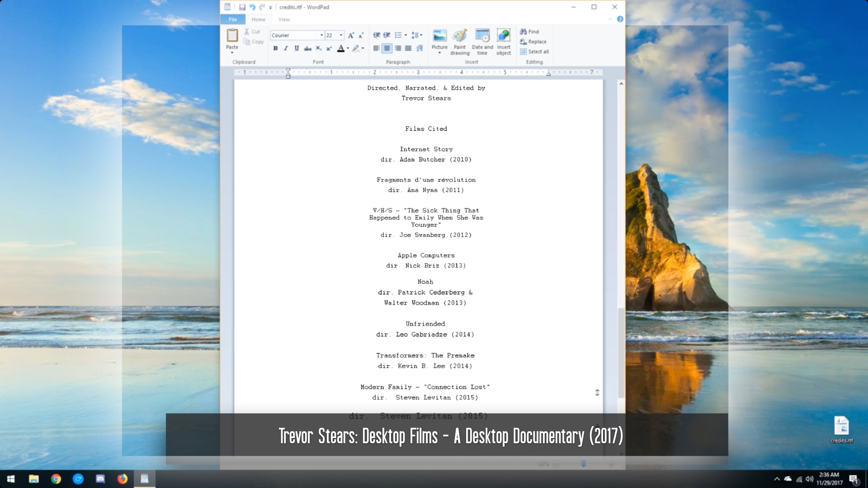Image resolution: width=868 pixels, height=488 pixels.
Task: Click Select all in Editing group
Action: (534, 52)
